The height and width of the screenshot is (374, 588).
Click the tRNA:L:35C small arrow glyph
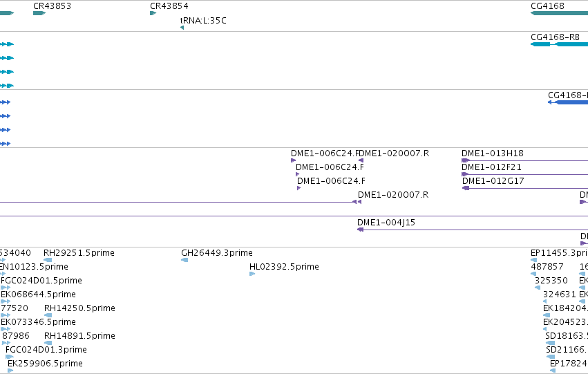click(x=182, y=28)
